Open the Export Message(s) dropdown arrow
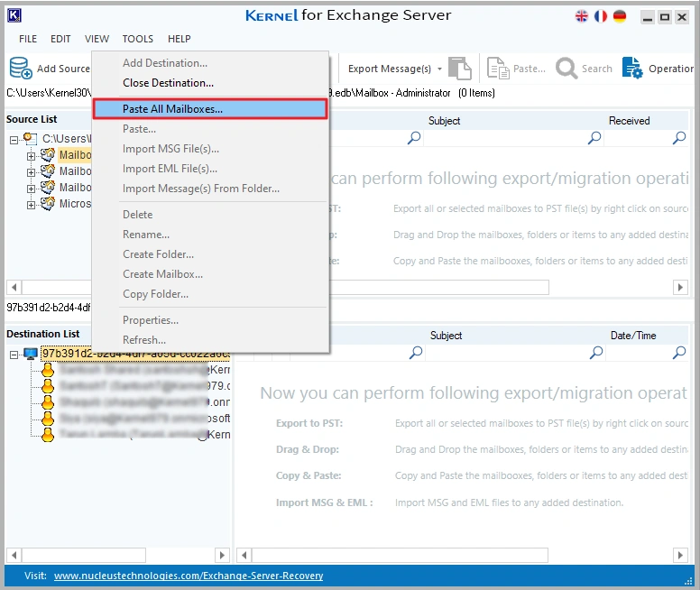 pos(439,69)
